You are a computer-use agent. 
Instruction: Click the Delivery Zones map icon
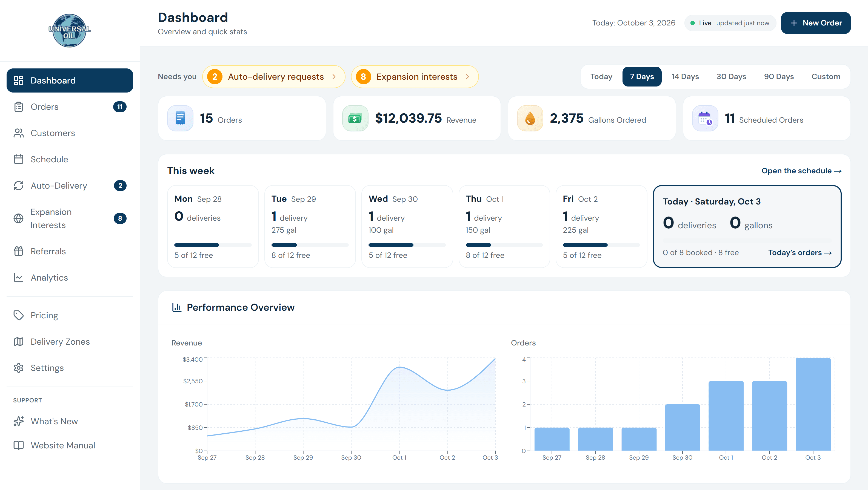[x=19, y=342]
